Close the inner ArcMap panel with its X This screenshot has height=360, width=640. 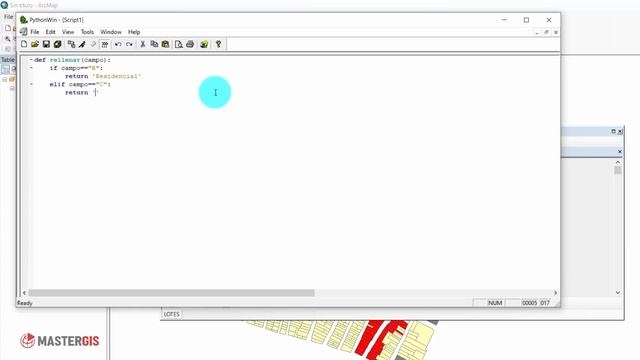point(620,151)
